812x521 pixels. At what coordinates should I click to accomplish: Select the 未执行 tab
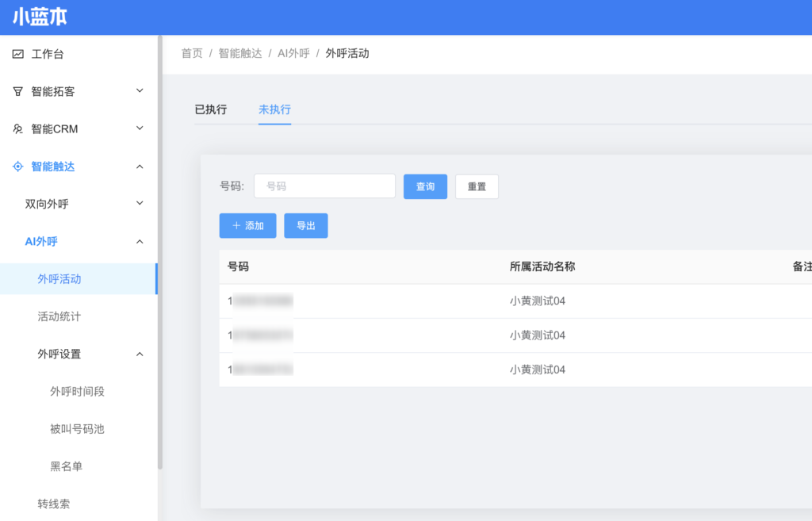click(x=274, y=109)
